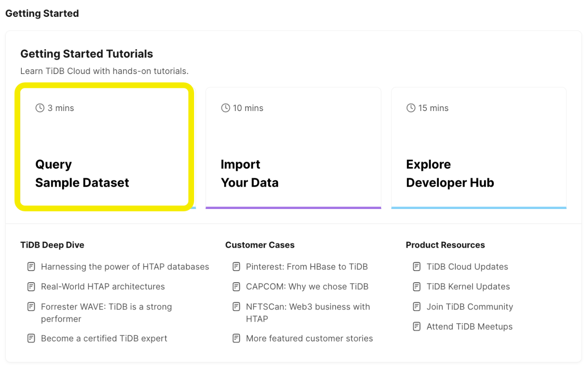Open the Query Sample Dataset tutorial card
This screenshot has height=373, width=588.
108,148
